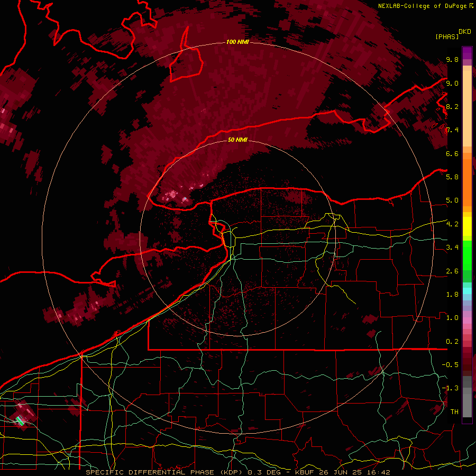Click the TH threshold label on the scale
Screen dimensions: 476x476
point(454,411)
